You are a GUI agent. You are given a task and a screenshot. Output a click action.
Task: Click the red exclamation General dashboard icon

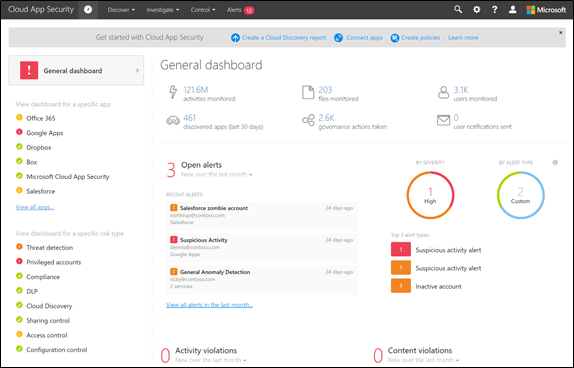[29, 70]
